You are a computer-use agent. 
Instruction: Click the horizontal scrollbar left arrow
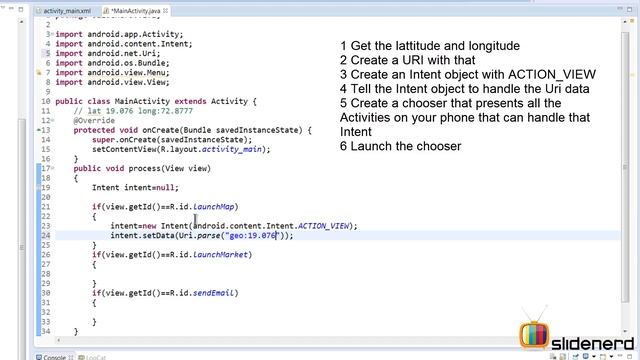[59, 340]
